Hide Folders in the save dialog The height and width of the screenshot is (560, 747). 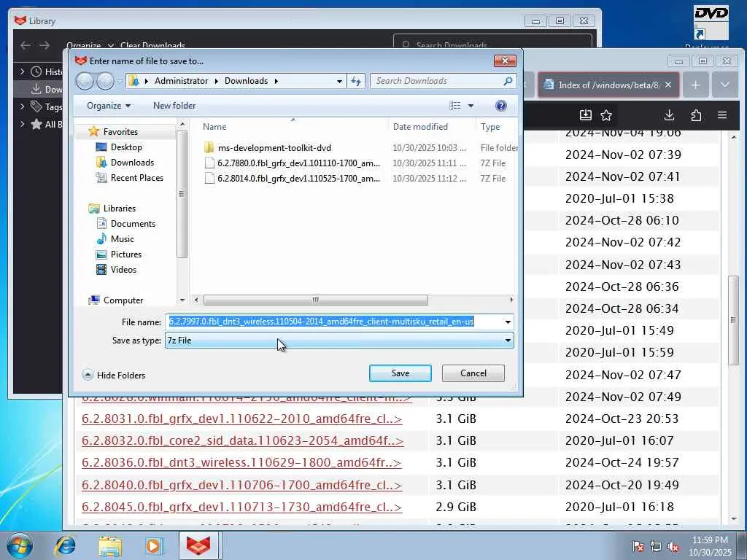[114, 376]
